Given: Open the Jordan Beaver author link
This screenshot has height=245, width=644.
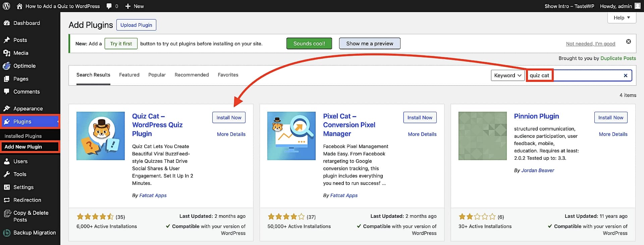Looking at the screenshot, I should click(538, 170).
